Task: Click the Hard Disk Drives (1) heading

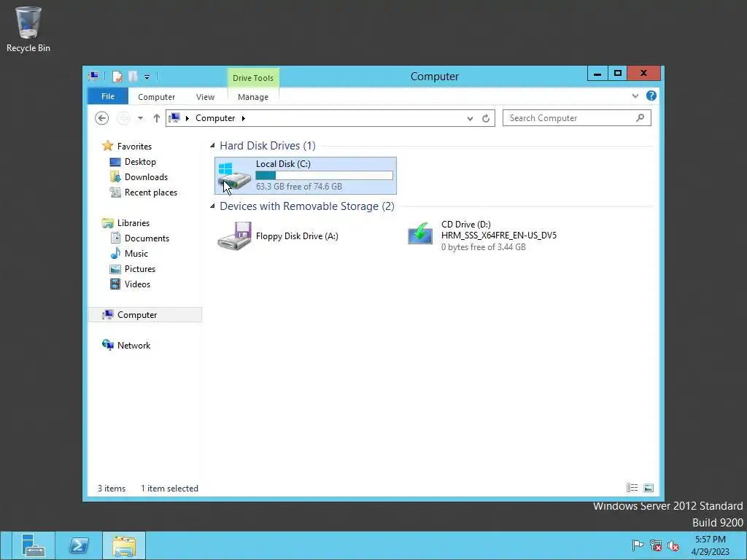Action: (x=267, y=146)
